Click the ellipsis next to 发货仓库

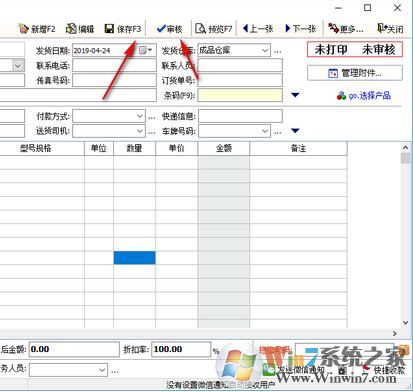[277, 51]
